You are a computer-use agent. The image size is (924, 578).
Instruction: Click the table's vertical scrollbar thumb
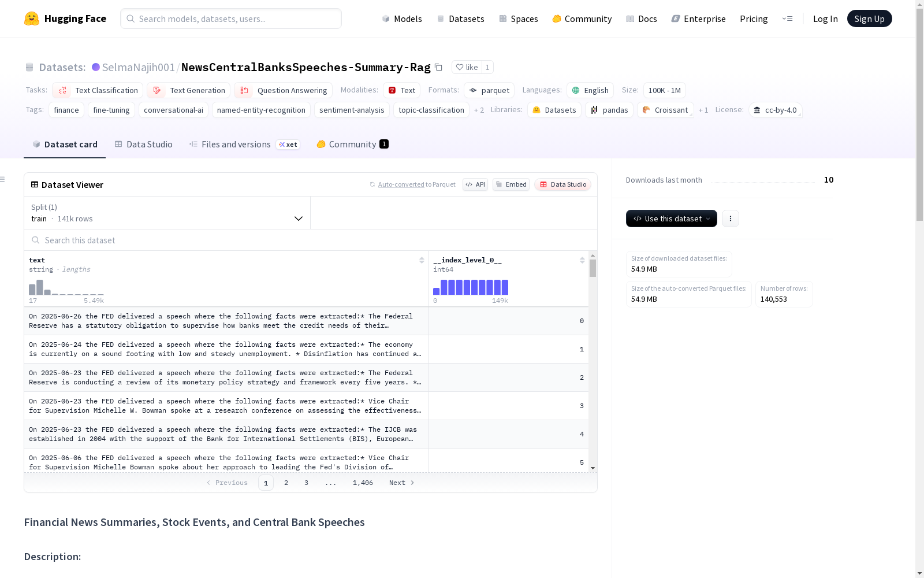pyautogui.click(x=593, y=268)
